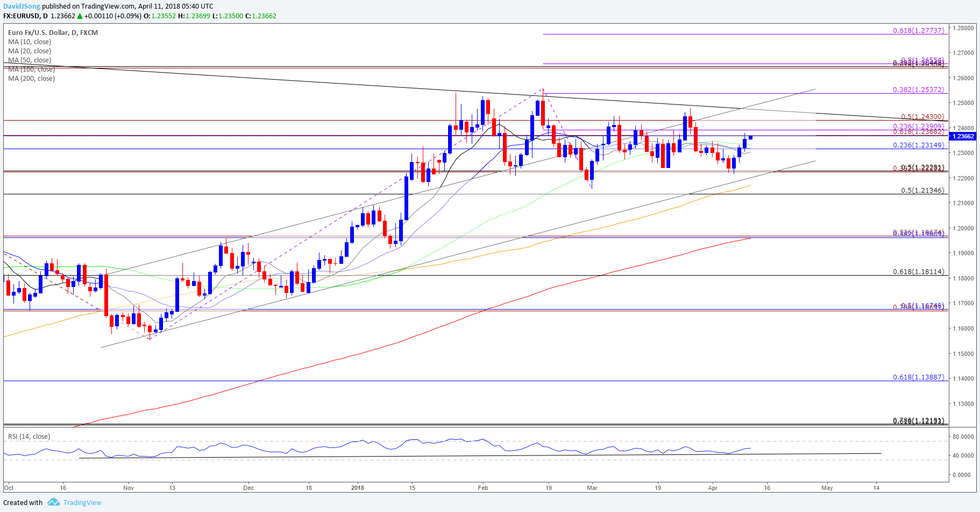Click the TradingView cloud logo icon
Image resolution: width=980 pixels, height=512 pixels.
coord(53,502)
